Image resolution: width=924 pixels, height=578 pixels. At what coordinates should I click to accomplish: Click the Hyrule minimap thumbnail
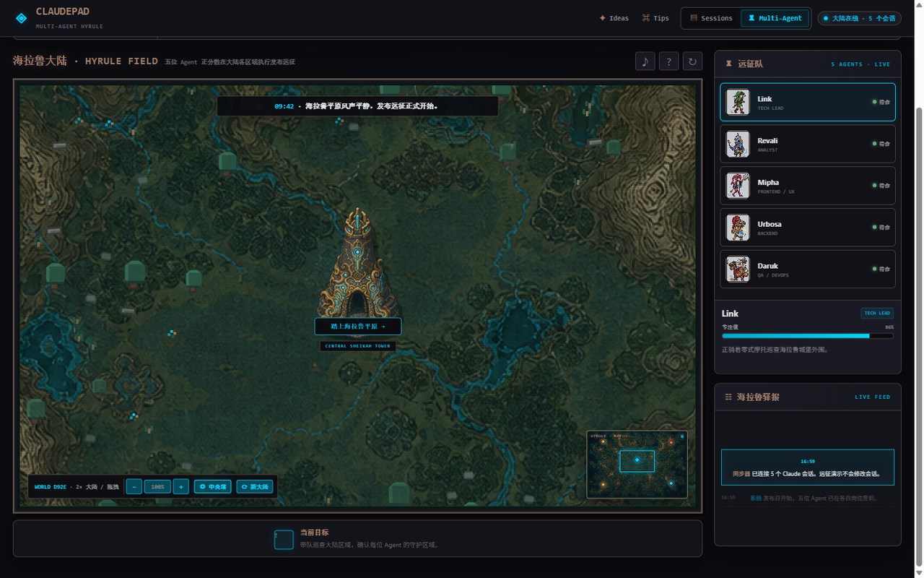pyautogui.click(x=637, y=465)
